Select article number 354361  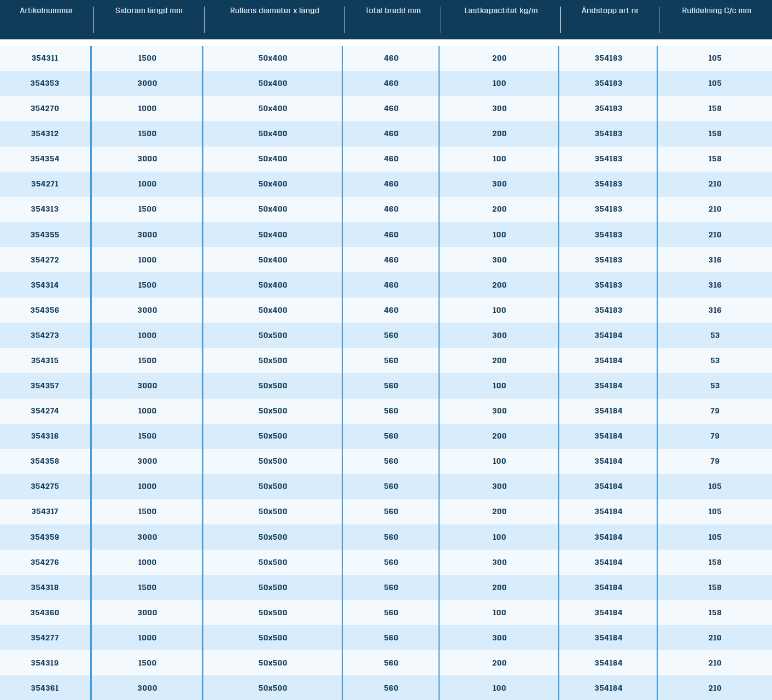click(45, 688)
